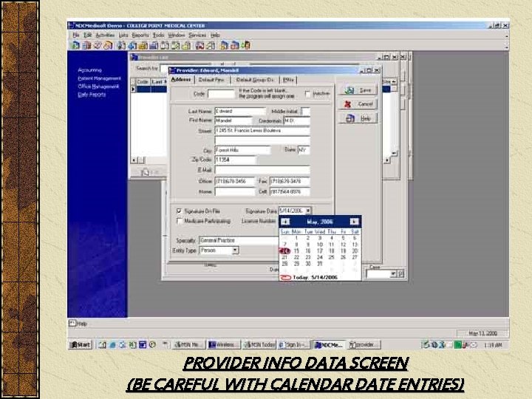
Task: Open the Services menu
Action: point(197,35)
